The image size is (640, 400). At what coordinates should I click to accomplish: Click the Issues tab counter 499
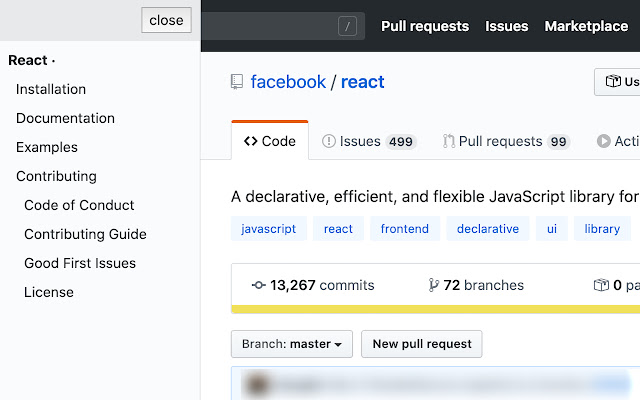401,142
